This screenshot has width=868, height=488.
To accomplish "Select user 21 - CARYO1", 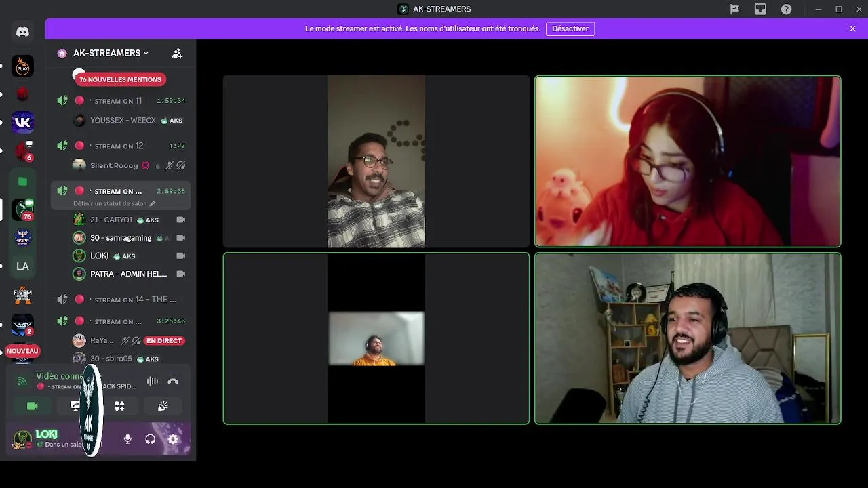I will pyautogui.click(x=128, y=220).
